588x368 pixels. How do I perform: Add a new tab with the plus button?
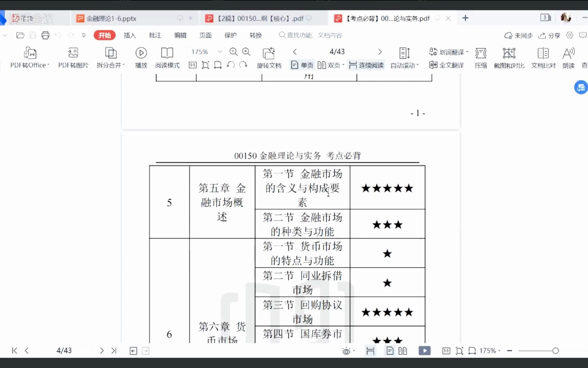(x=465, y=18)
